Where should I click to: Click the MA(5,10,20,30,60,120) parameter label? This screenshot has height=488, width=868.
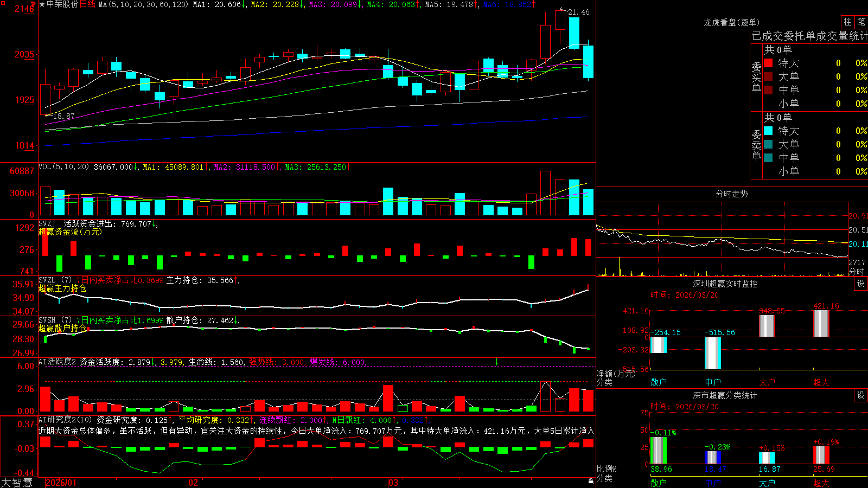(143, 4)
